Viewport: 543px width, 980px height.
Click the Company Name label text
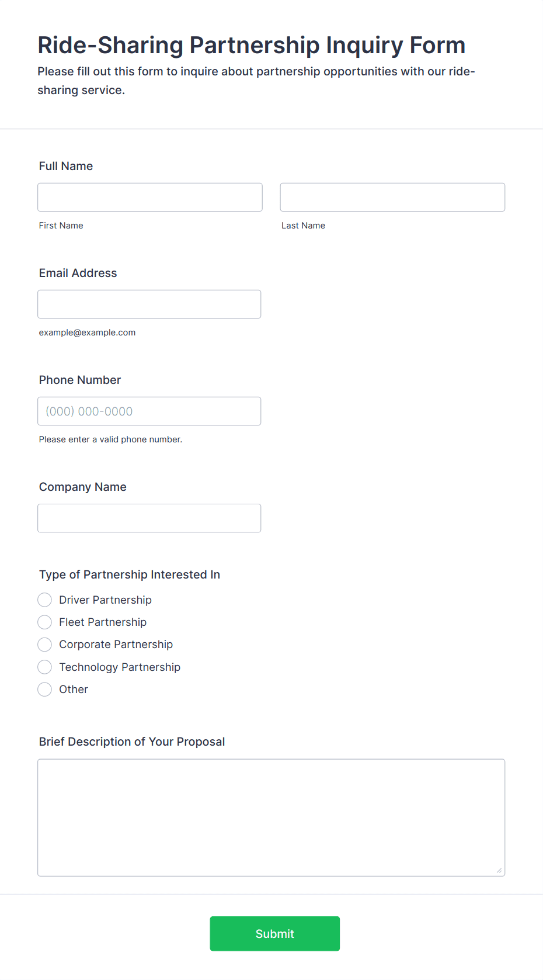(83, 487)
